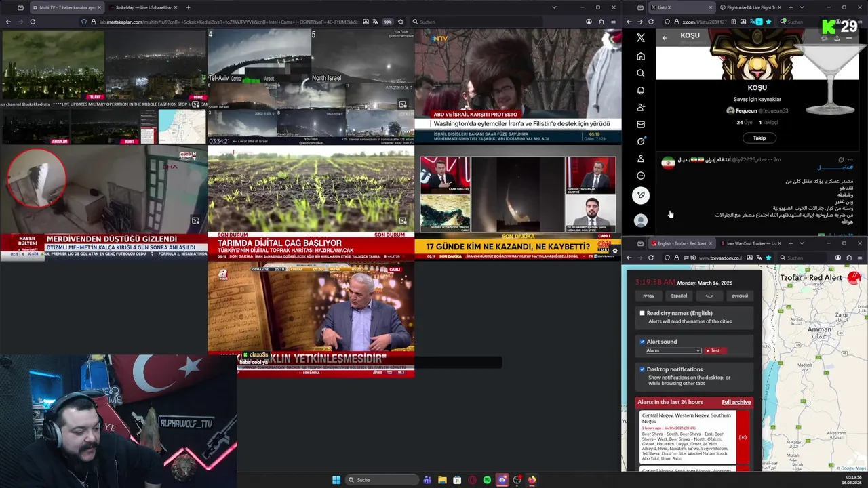
Task: Open tab list dropdown in Multi TV window
Action: 554,7
